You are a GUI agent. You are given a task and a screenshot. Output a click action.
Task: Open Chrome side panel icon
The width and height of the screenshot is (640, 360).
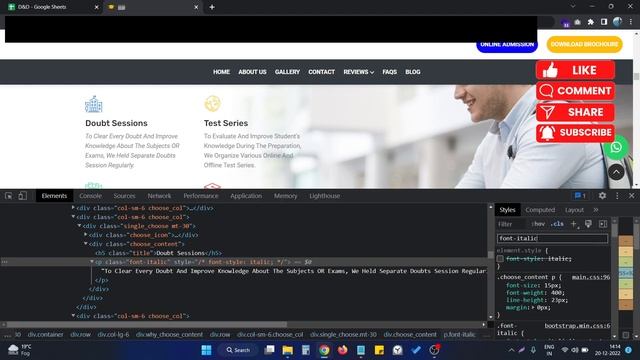(x=604, y=22)
